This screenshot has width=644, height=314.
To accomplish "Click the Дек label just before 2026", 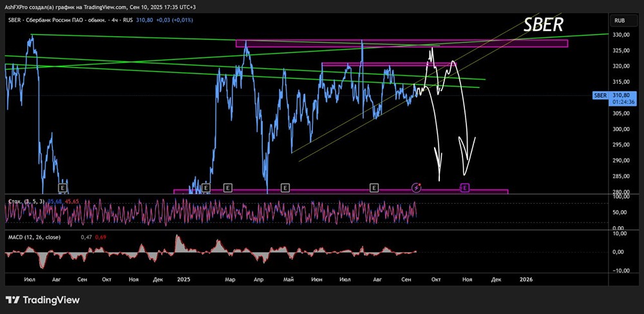I will [x=497, y=279].
